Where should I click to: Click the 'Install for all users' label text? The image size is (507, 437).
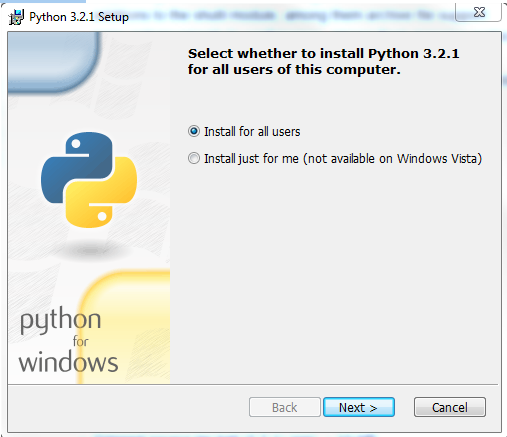tap(252, 132)
